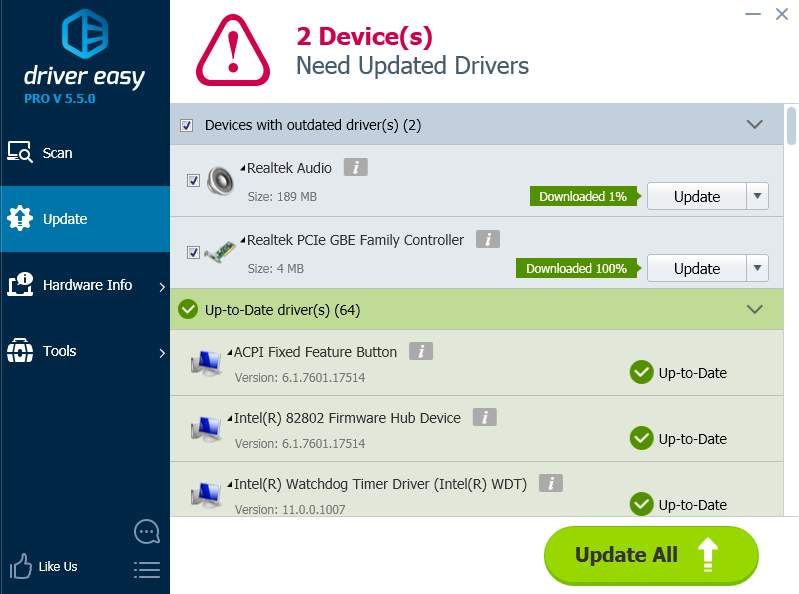Click the network card icon for Realtek PCIe
The width and height of the screenshot is (799, 594).
pyautogui.click(x=220, y=252)
